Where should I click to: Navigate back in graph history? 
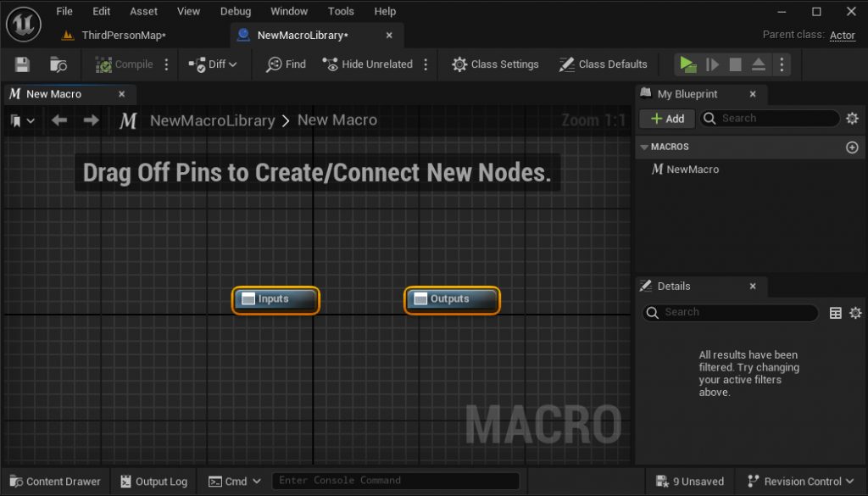(x=58, y=120)
